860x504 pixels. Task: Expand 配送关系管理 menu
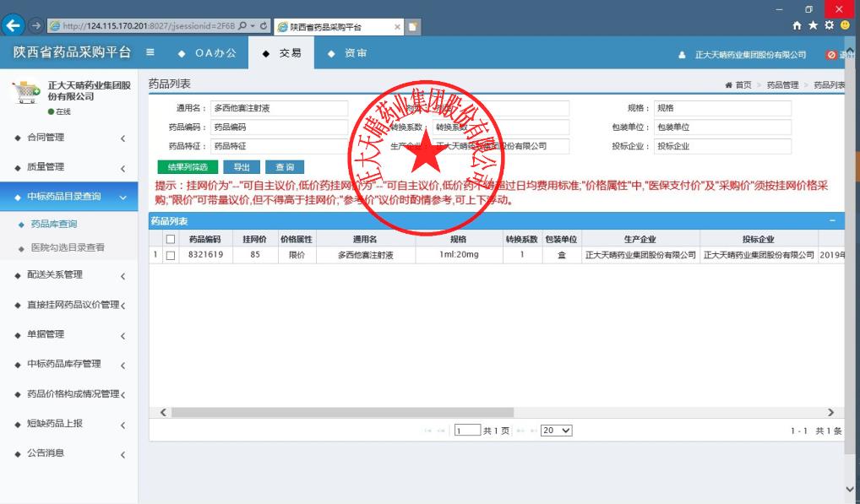pyautogui.click(x=69, y=275)
